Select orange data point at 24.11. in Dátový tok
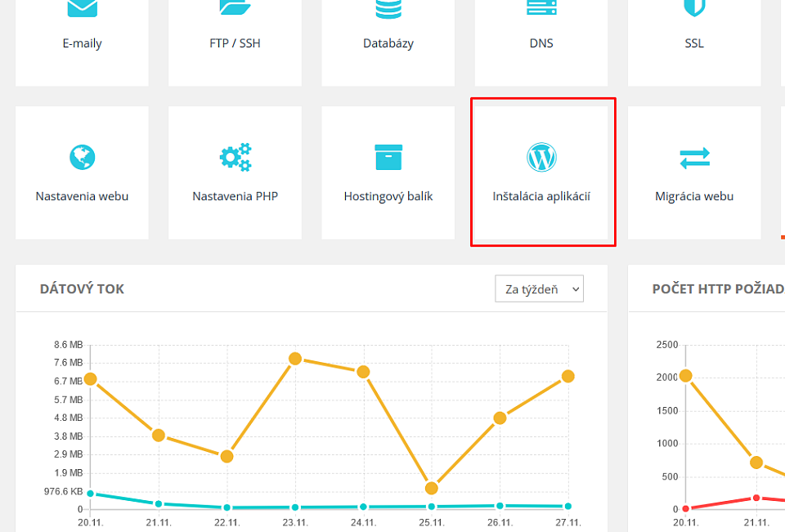The height and width of the screenshot is (532, 785). click(363, 372)
